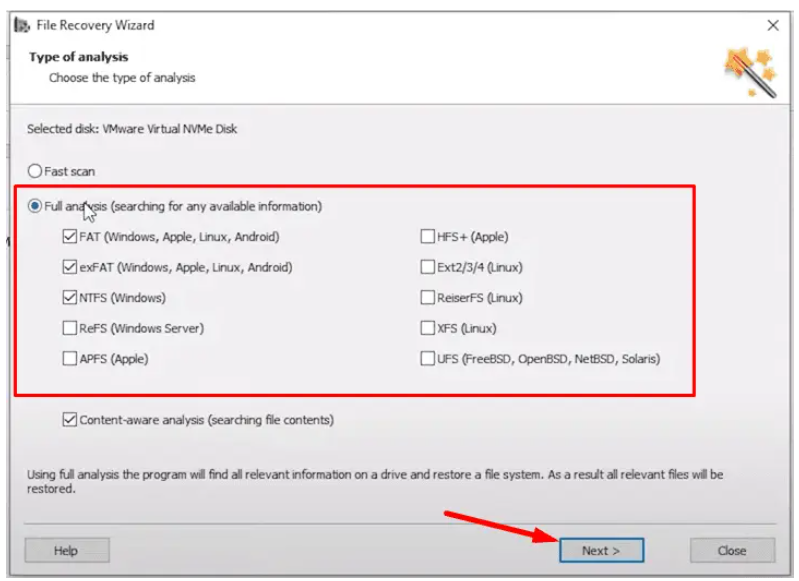Enable the APFS (Apple) checkbox

[70, 359]
